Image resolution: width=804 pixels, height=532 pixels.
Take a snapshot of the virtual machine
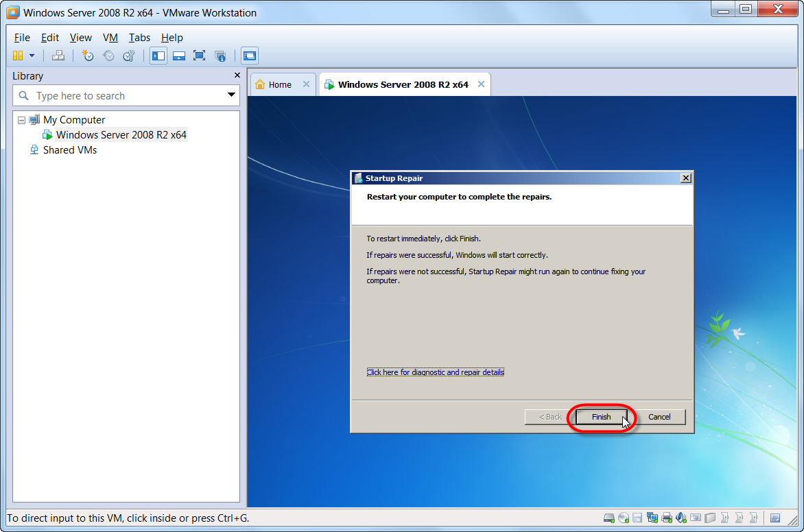(88, 56)
